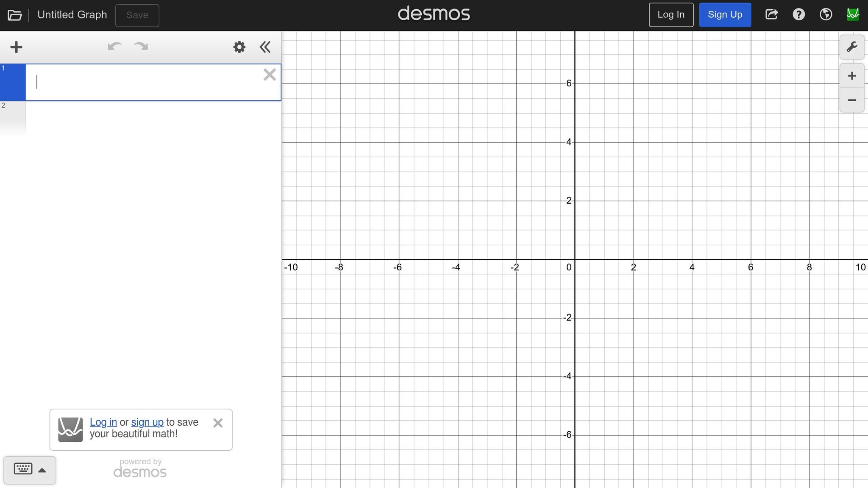
Task: Zoom out on the graph
Action: [851, 100]
